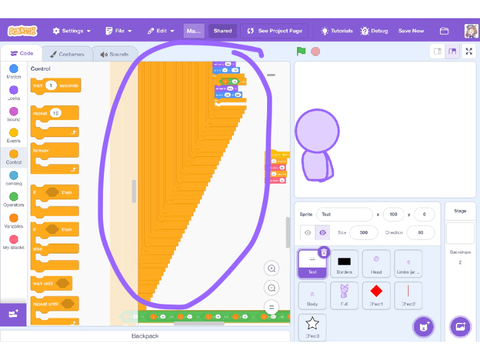This screenshot has height=360, width=480.
Task: Switch to large stage layout
Action: [x=452, y=51]
